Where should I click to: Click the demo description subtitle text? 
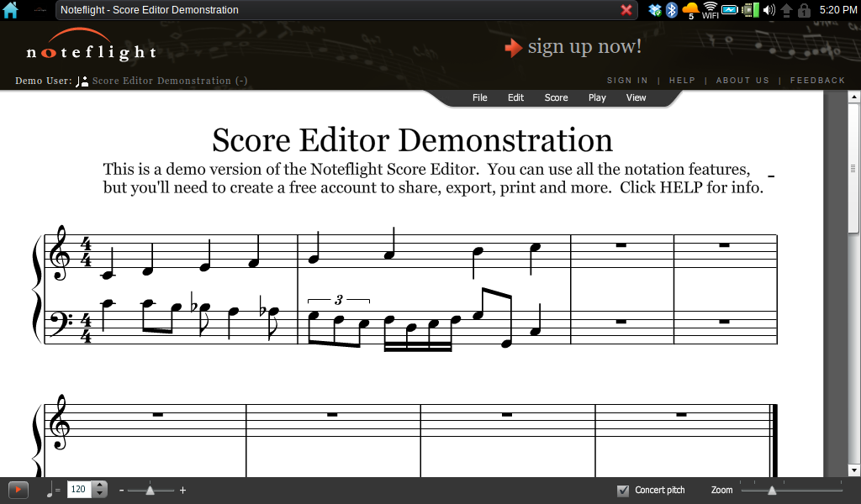433,178
